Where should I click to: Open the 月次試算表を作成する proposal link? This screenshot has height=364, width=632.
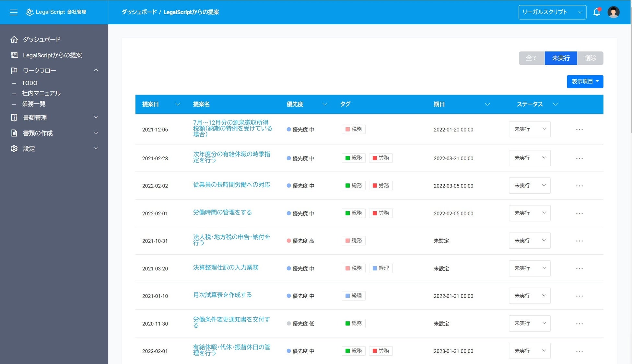pyautogui.click(x=222, y=295)
